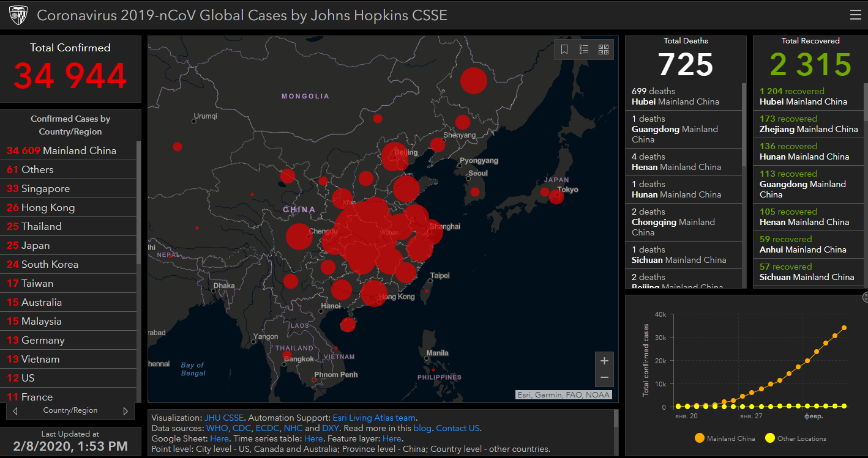Click the 699 deaths Hubei entry
This screenshot has width=868, height=458.
[x=683, y=97]
